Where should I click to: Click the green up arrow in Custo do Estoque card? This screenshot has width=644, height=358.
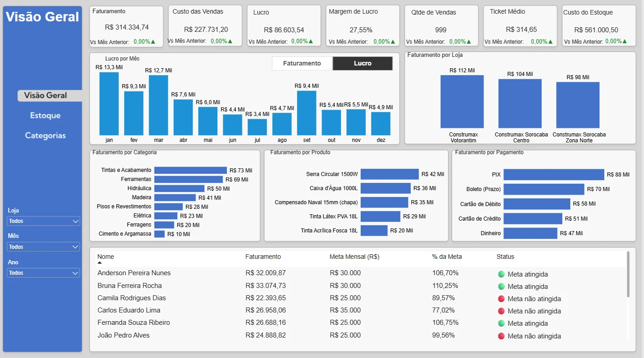[625, 41]
